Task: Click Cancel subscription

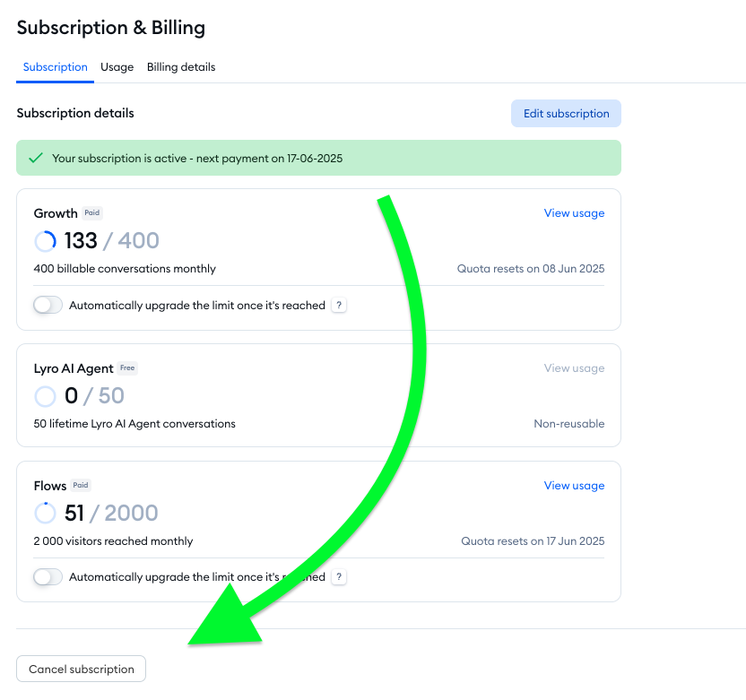Action: (81, 669)
